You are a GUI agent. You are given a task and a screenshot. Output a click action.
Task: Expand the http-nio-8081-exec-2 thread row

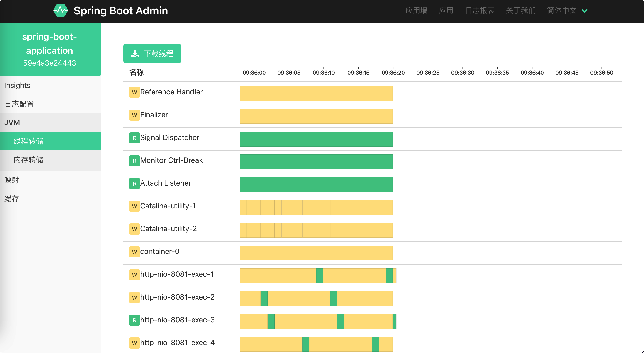(373, 298)
